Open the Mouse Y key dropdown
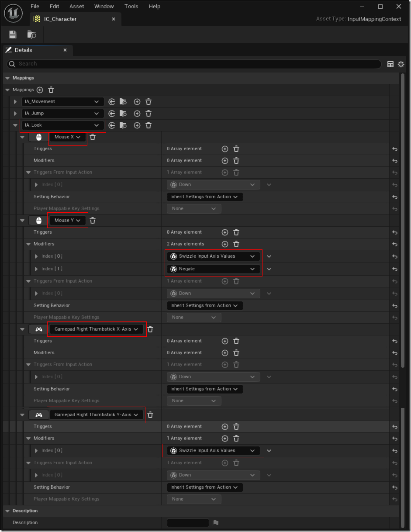This screenshot has width=411, height=532. point(67,221)
